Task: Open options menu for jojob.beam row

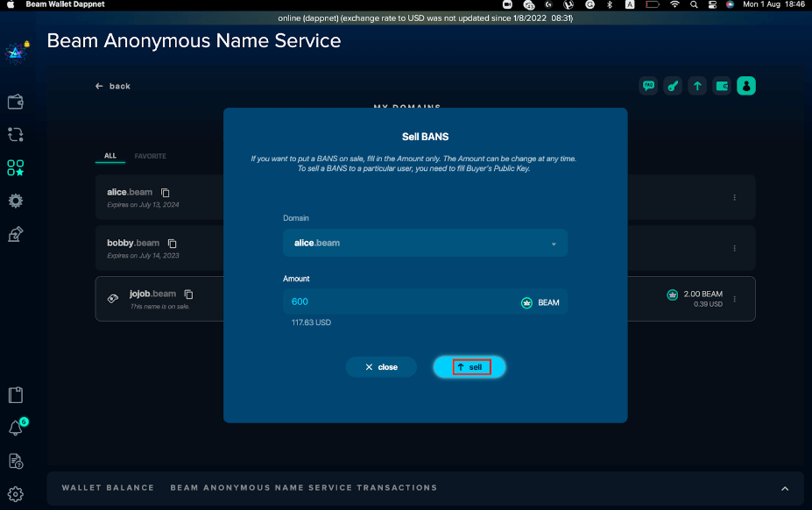Action: point(734,299)
